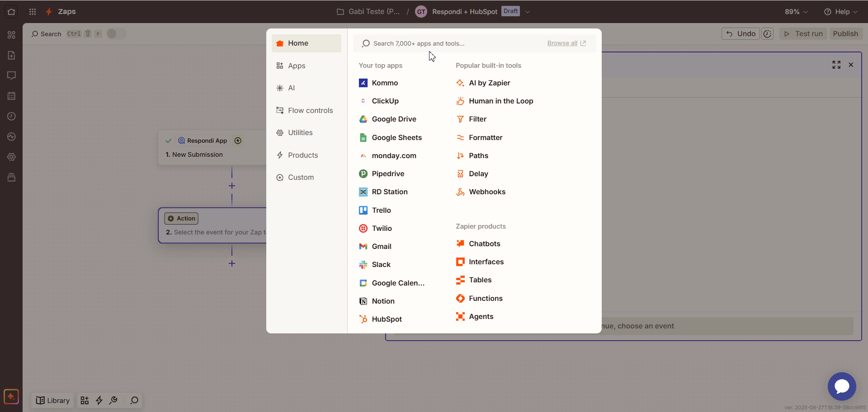Open the AI category

coord(306,88)
